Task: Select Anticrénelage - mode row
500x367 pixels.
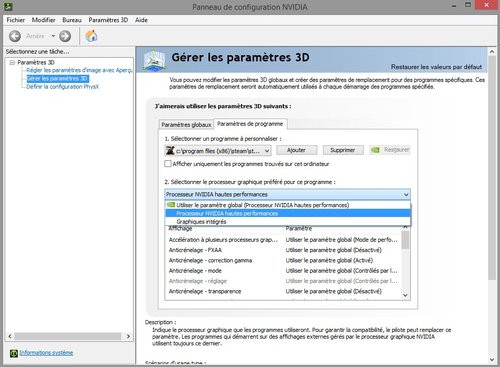Action: point(283,271)
